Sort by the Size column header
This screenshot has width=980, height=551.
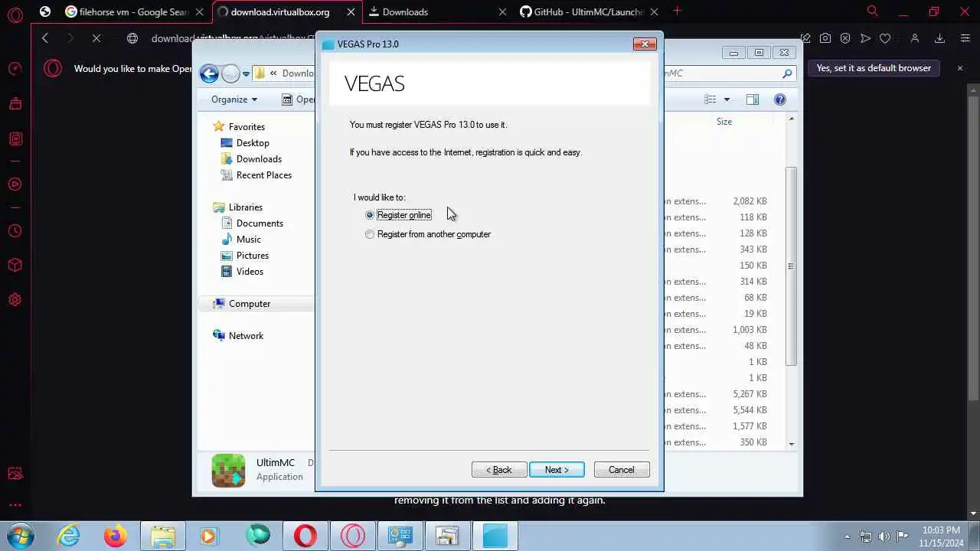pyautogui.click(x=724, y=122)
